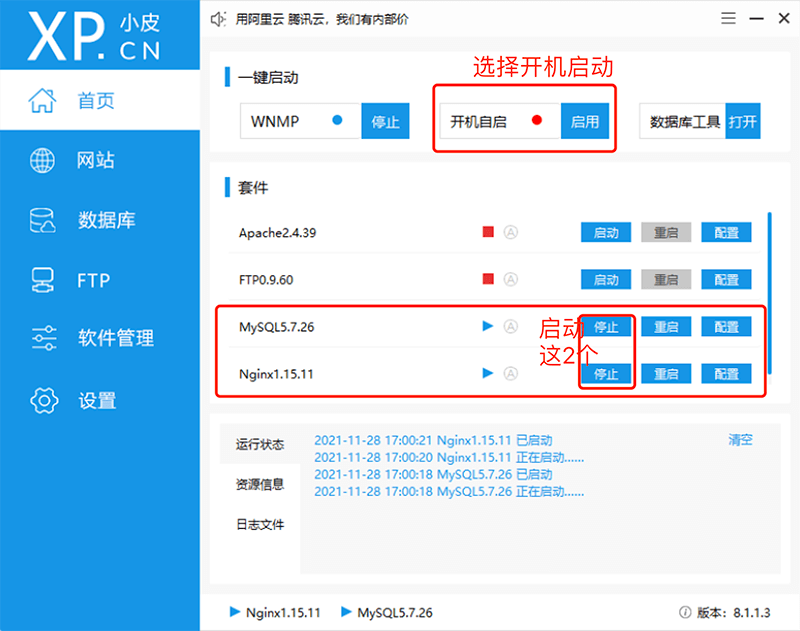800x631 pixels.
Task: Click the Nginx1.15.11 status bar entry
Action: (276, 612)
